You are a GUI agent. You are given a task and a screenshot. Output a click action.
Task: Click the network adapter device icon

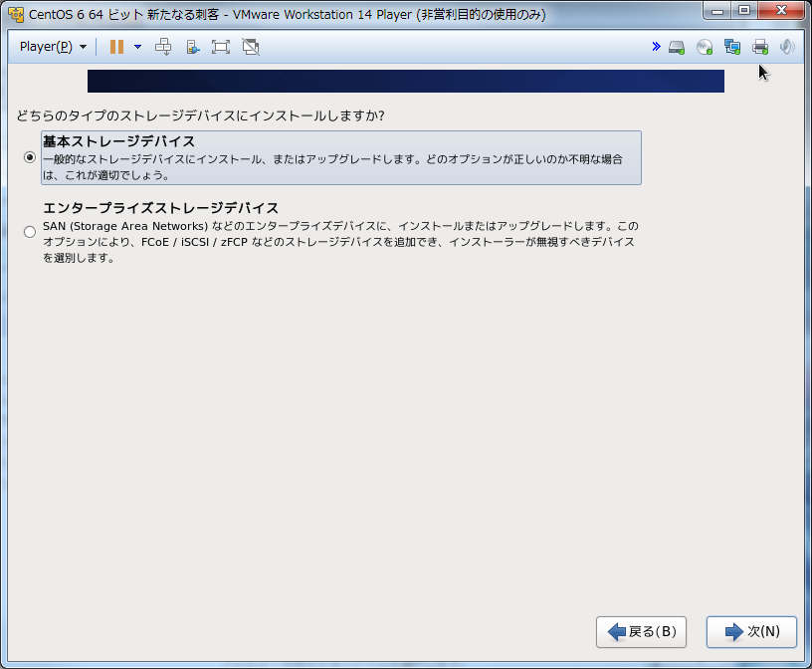(x=732, y=47)
